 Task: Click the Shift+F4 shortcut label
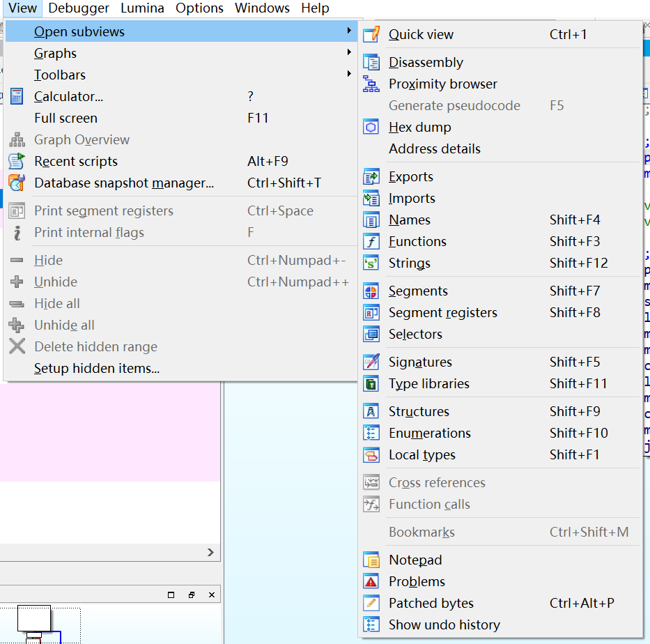point(575,220)
